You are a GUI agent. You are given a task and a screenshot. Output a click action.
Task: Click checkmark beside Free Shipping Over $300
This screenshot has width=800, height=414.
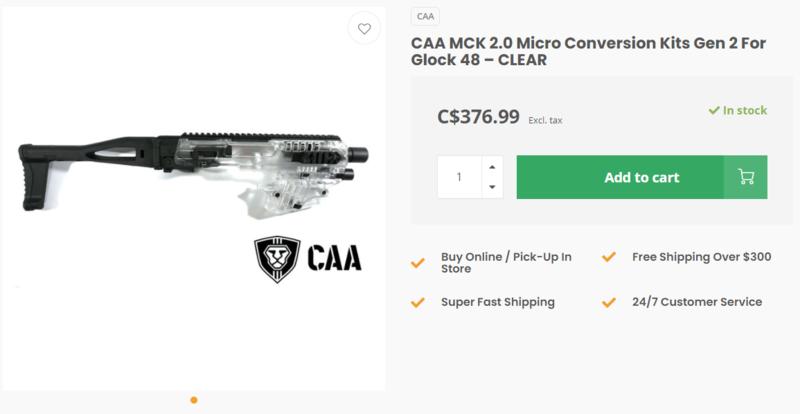[608, 257]
